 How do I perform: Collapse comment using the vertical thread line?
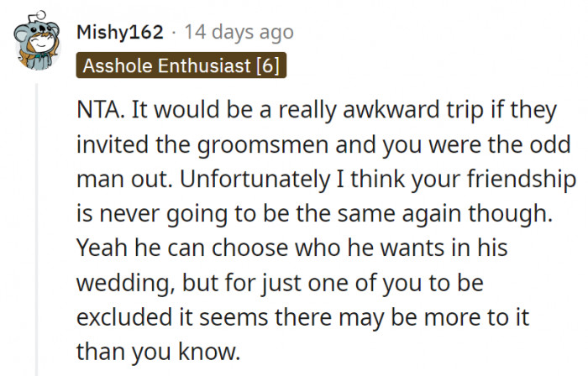pos(38,227)
